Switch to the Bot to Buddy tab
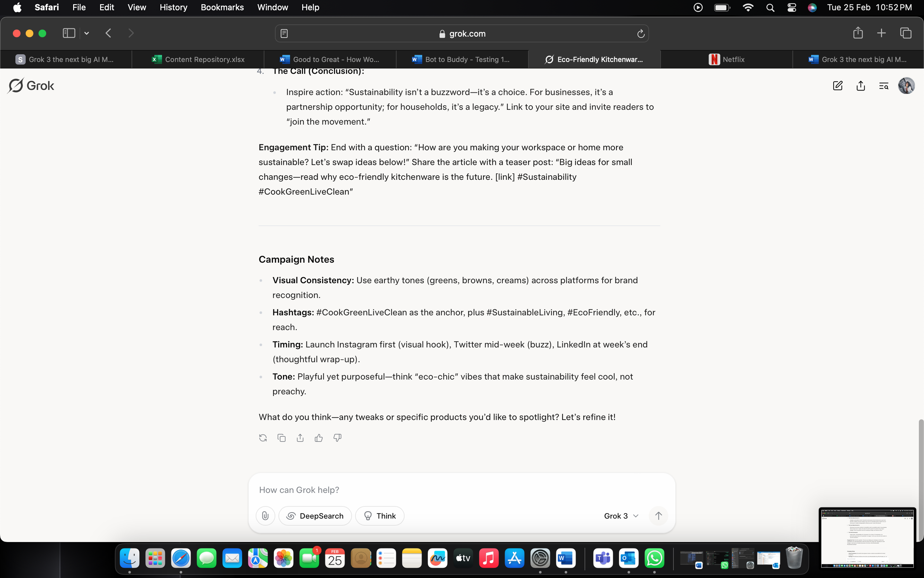 pos(462,59)
